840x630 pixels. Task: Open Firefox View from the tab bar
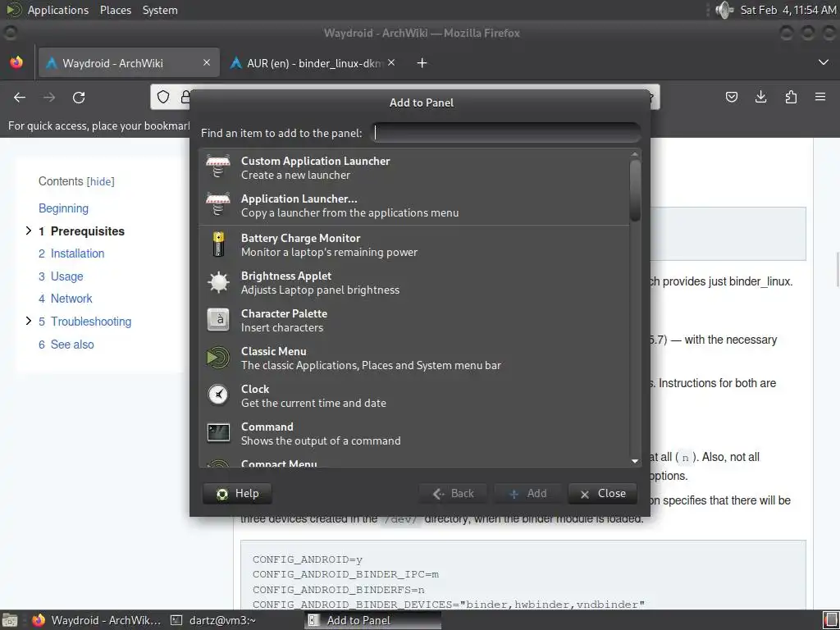pos(16,62)
